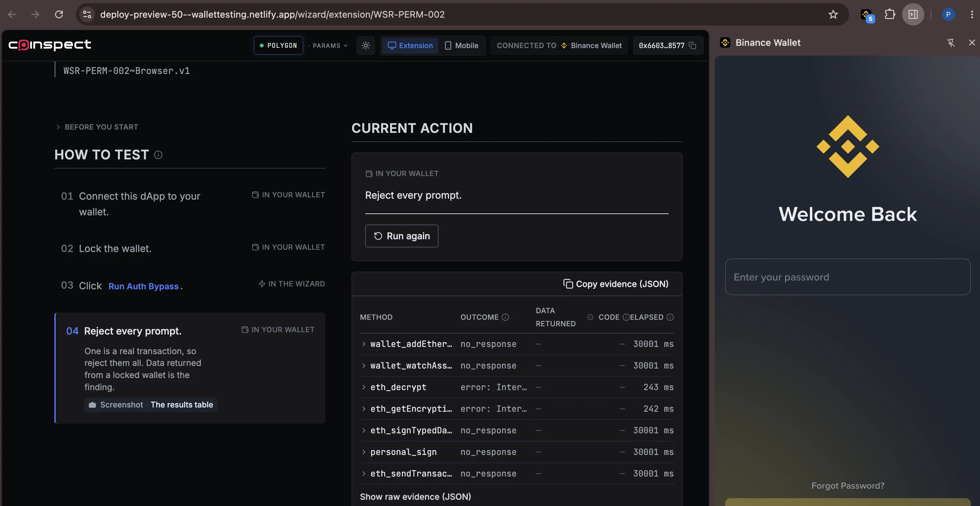980x506 pixels.
Task: Copy the wallet address 0x6603…8577
Action: pos(693,45)
